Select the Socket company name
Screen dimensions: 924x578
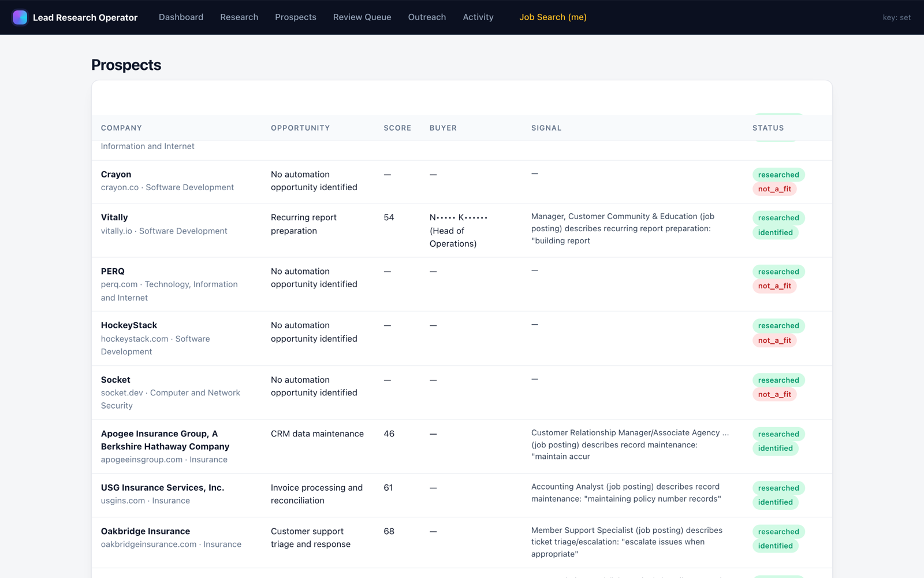pyautogui.click(x=115, y=380)
